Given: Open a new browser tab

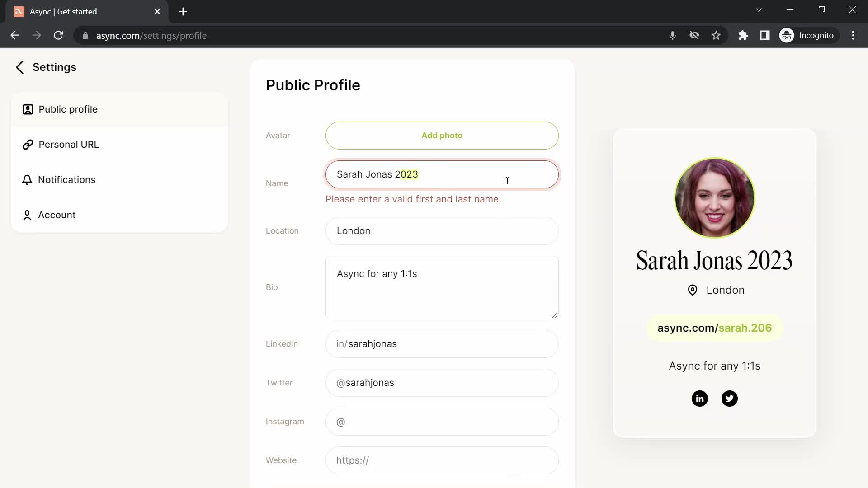Looking at the screenshot, I should tap(183, 12).
